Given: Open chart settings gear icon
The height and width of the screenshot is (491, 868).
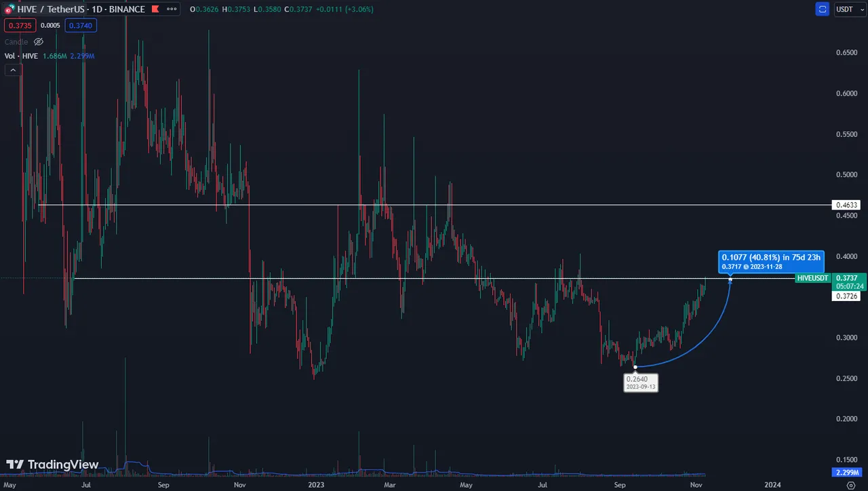Looking at the screenshot, I should (850, 485).
